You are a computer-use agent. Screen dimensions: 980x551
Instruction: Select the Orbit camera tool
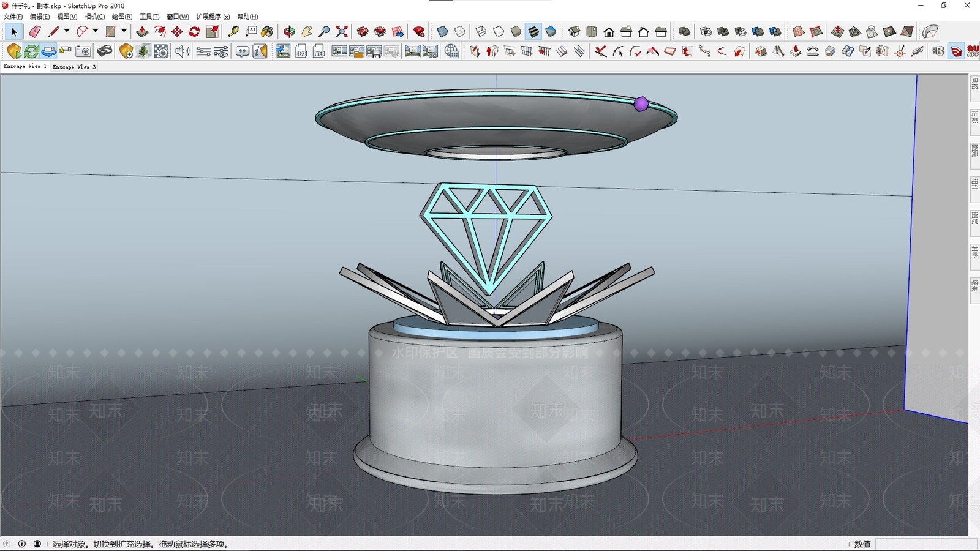(289, 32)
